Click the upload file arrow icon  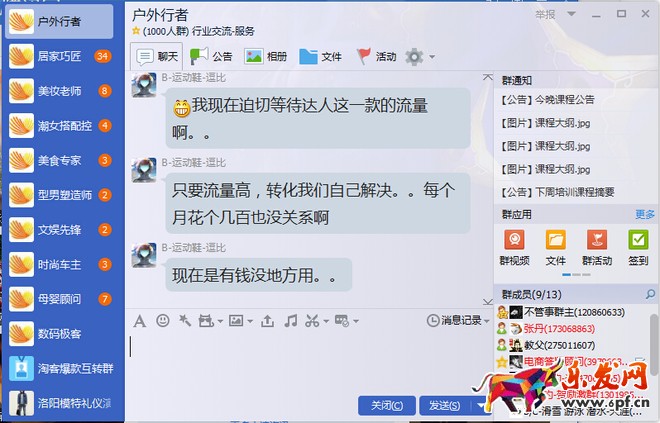[267, 321]
